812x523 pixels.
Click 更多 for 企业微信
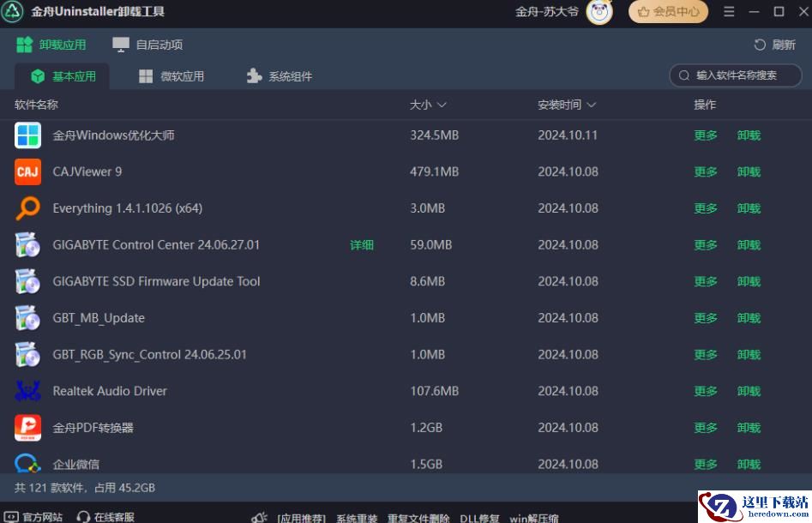point(706,465)
